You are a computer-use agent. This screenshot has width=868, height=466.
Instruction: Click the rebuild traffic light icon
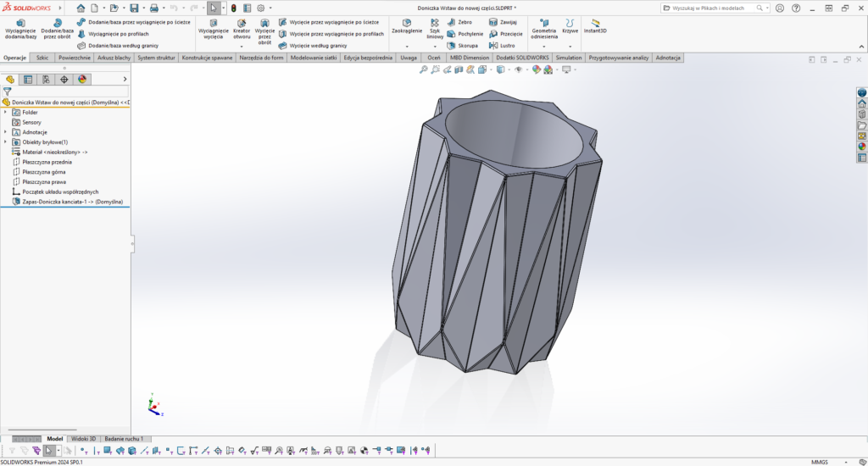pos(233,8)
